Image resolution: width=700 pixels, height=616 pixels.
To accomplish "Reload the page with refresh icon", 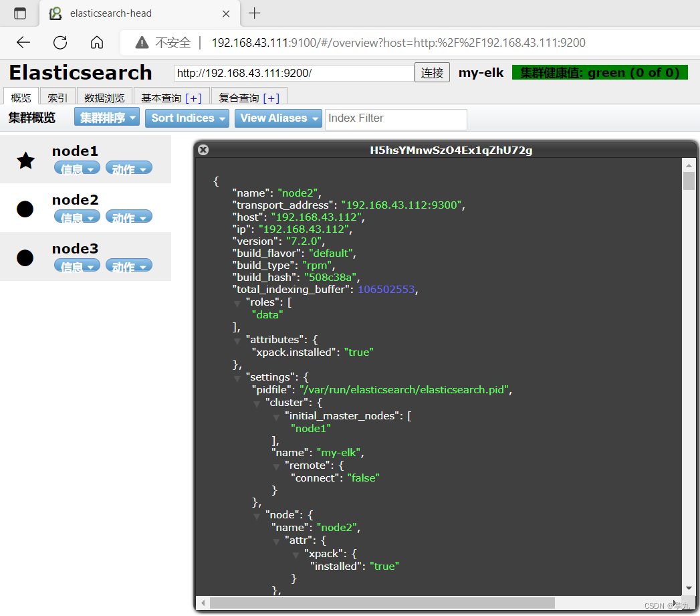I will coord(60,43).
